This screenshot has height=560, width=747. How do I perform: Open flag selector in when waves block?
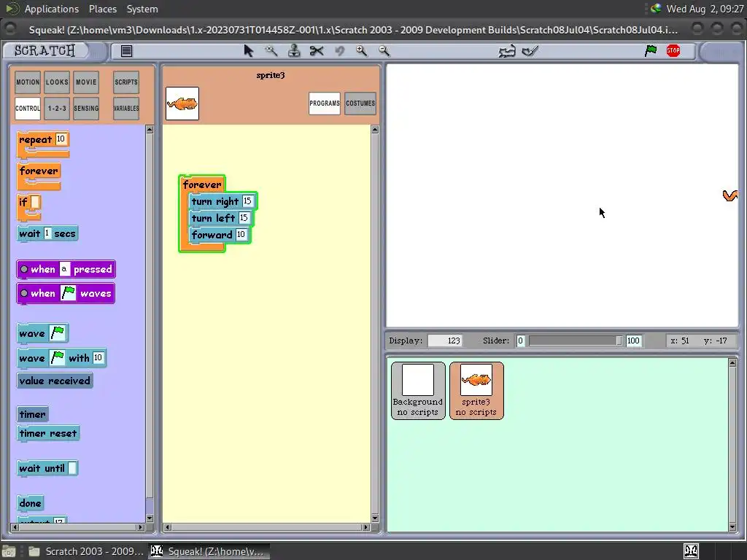[x=69, y=293]
